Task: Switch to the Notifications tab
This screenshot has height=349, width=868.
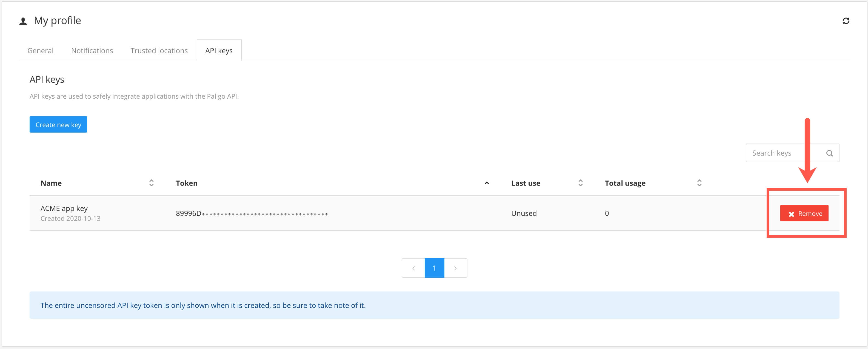Action: [x=92, y=50]
